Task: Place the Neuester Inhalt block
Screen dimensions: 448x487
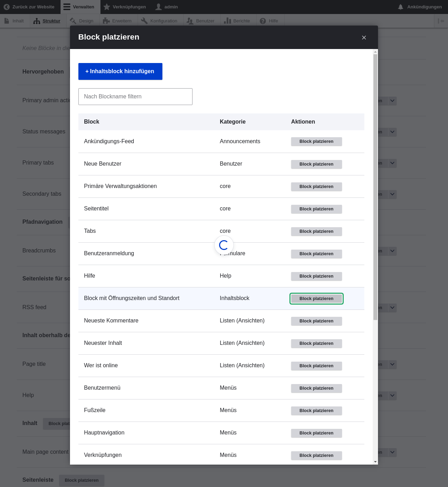Action: coord(316,343)
